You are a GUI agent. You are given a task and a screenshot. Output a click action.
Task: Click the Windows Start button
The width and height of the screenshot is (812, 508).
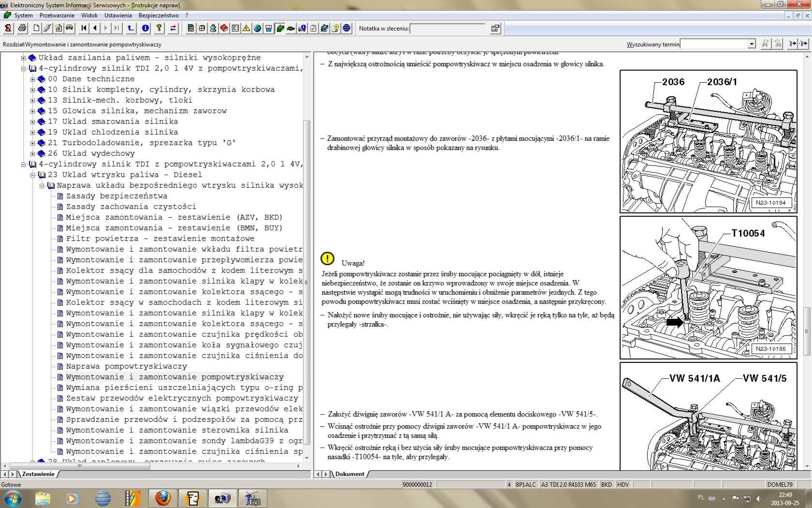[x=13, y=498]
